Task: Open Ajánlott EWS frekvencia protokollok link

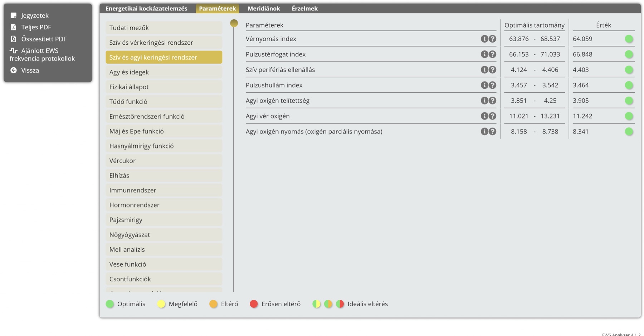Action: (42, 54)
